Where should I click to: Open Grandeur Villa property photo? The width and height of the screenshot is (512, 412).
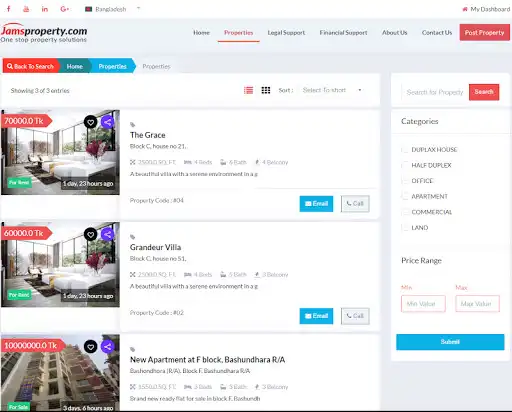point(60,265)
